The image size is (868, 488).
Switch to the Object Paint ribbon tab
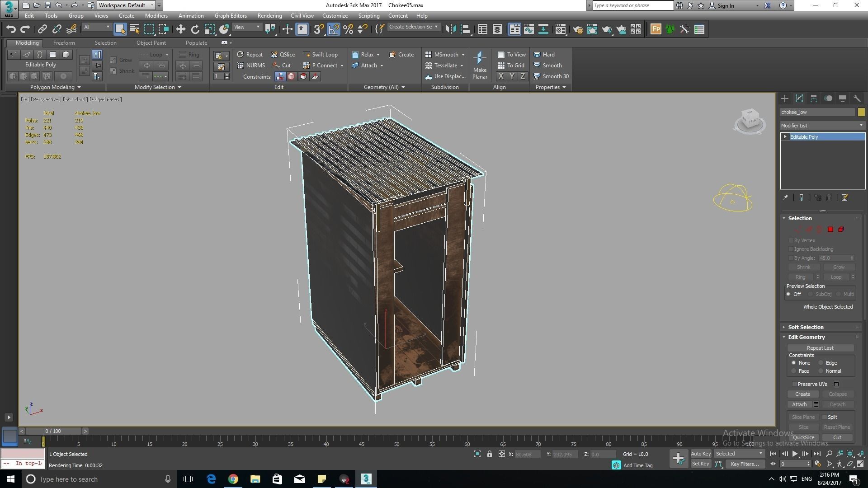tap(151, 43)
